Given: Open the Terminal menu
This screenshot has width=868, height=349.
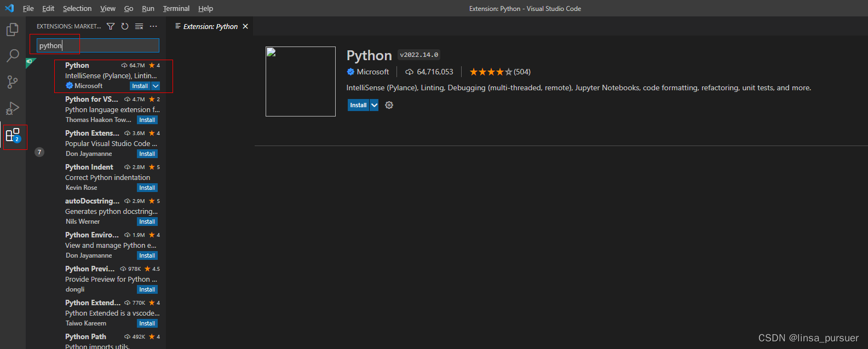Looking at the screenshot, I should (x=176, y=8).
